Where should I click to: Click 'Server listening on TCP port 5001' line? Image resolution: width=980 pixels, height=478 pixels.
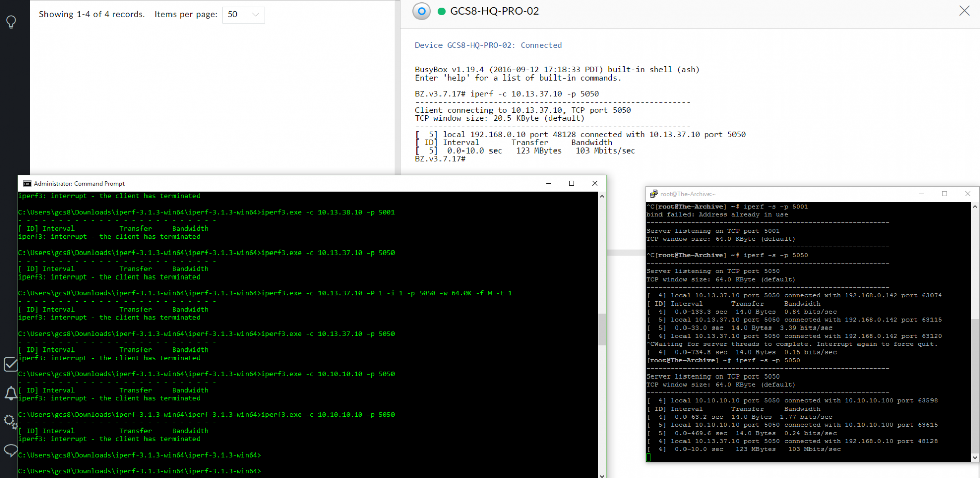tap(713, 231)
